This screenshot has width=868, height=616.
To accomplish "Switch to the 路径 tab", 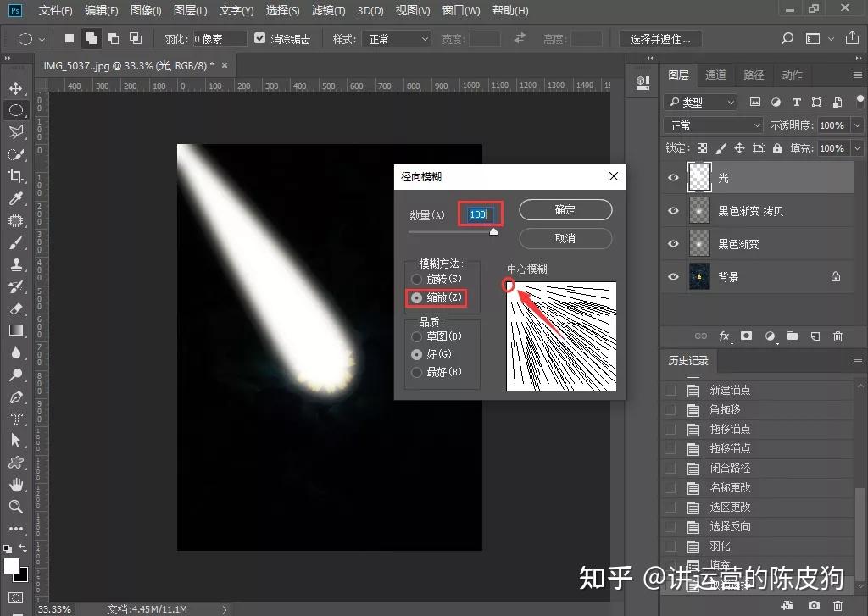I will click(754, 75).
